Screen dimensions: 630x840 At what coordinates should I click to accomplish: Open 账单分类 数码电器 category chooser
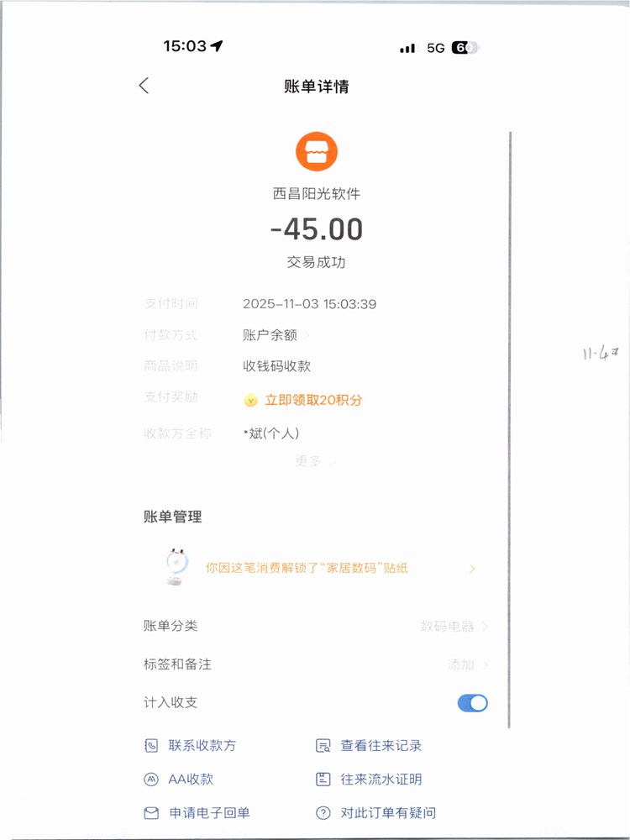point(454,627)
